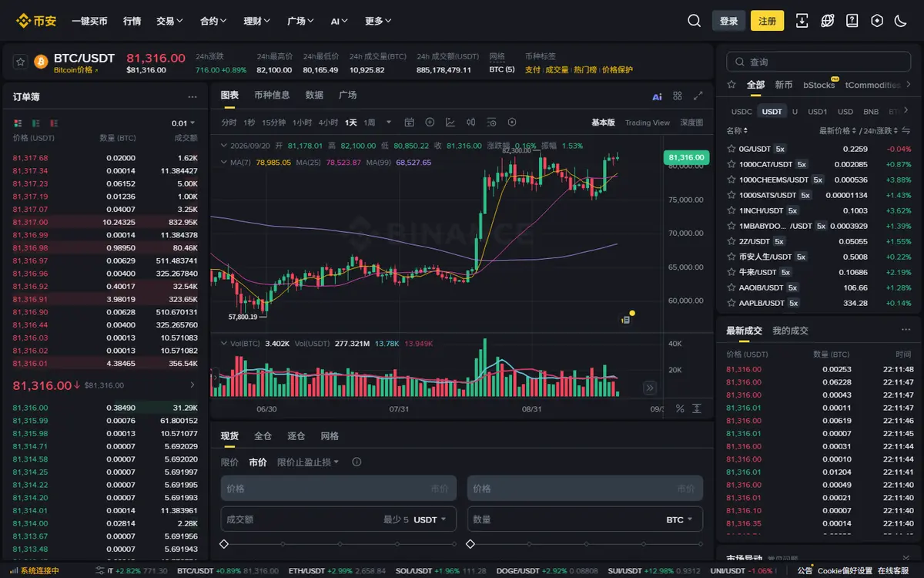Show only buy orders in the order book
Image resolution: width=924 pixels, height=578 pixels.
(36, 123)
